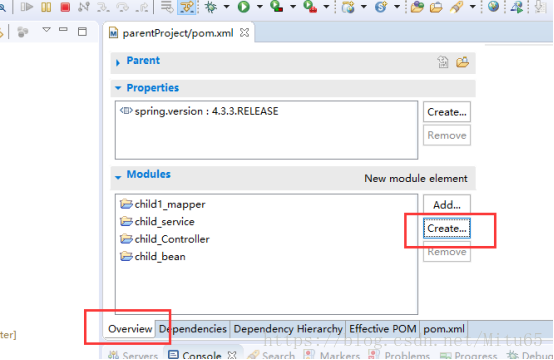The height and width of the screenshot is (360, 554).
Task: Click the Step Over icon
Action: pyautogui.click(x=122, y=7)
